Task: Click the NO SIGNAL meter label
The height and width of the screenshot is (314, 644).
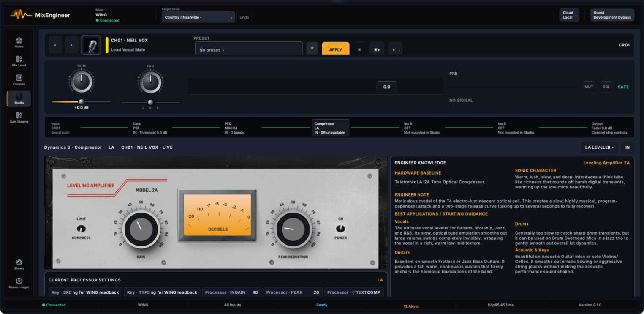Action: (x=461, y=101)
